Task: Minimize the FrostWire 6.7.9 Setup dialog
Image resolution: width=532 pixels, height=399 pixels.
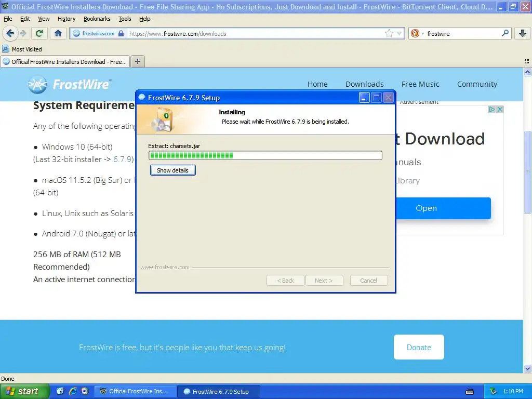Action: click(x=364, y=98)
